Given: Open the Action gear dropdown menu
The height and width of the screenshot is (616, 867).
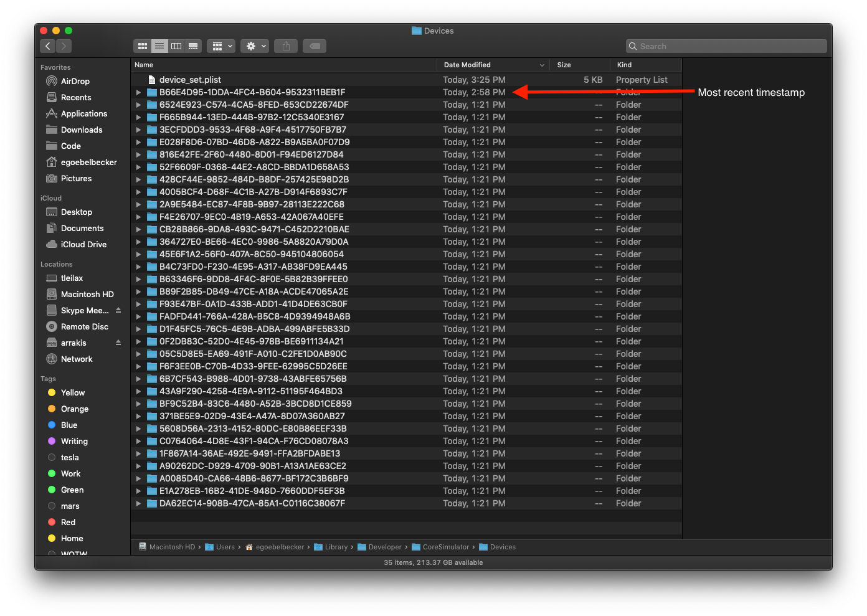Looking at the screenshot, I should (256, 46).
